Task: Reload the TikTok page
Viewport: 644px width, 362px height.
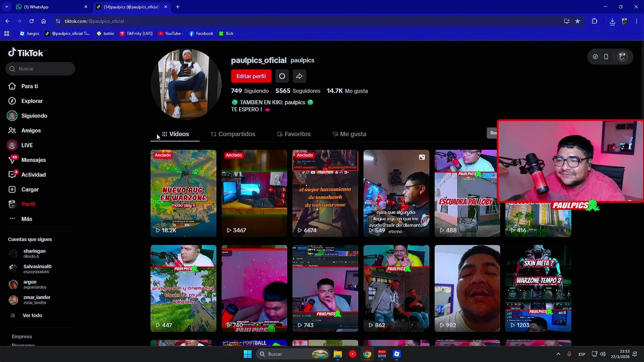Action: tap(31, 21)
